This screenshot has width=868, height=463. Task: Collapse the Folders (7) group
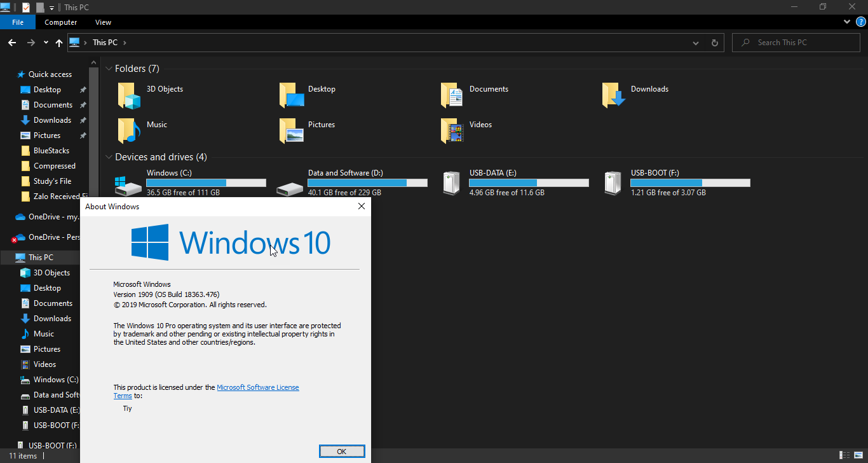[109, 68]
